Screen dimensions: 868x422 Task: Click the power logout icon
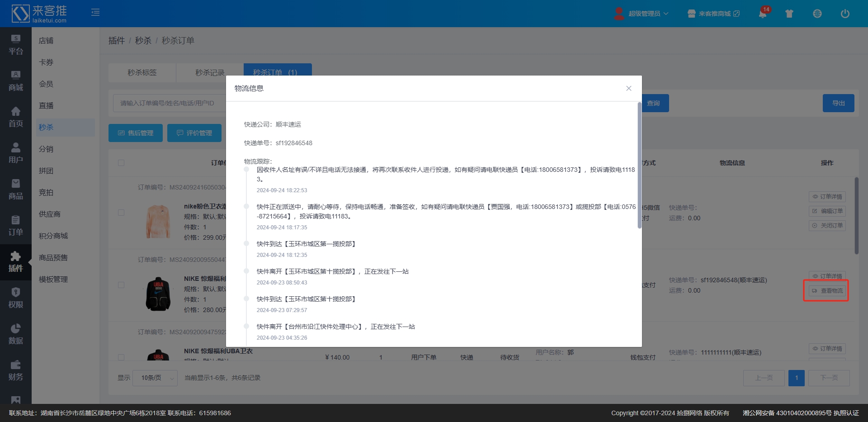(x=844, y=14)
